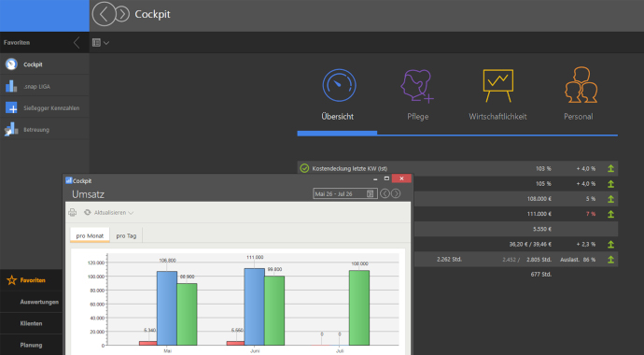
Task: Click the Cockpit chart icon in Umsatz window title
Action: (x=68, y=180)
